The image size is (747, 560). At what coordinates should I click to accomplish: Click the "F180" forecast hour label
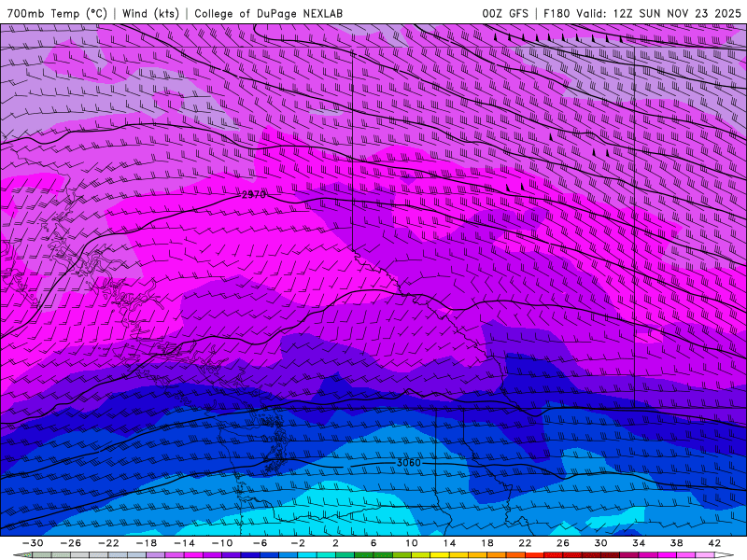click(557, 13)
